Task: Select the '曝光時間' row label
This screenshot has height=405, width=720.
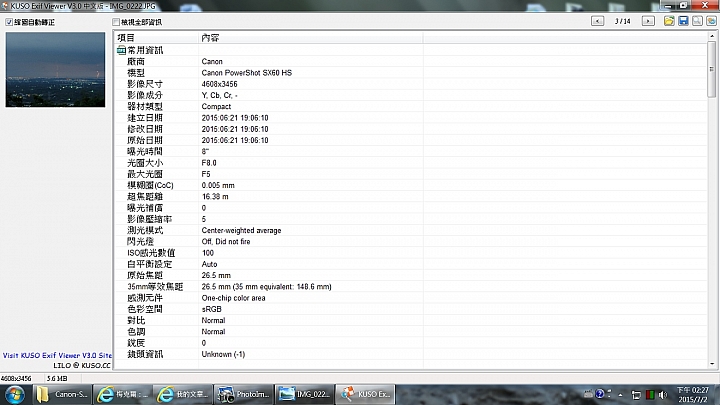Action: [145, 152]
